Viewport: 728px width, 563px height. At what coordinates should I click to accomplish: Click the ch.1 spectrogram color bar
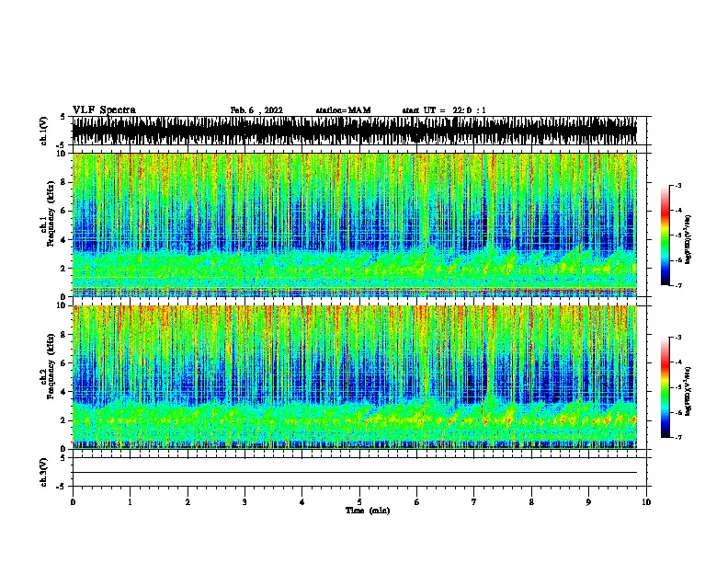665,236
